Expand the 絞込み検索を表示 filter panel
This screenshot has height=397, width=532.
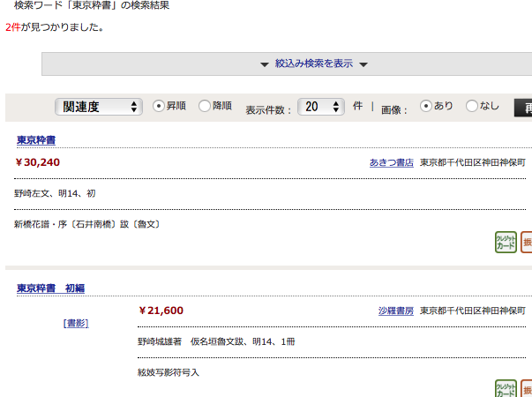point(313,64)
